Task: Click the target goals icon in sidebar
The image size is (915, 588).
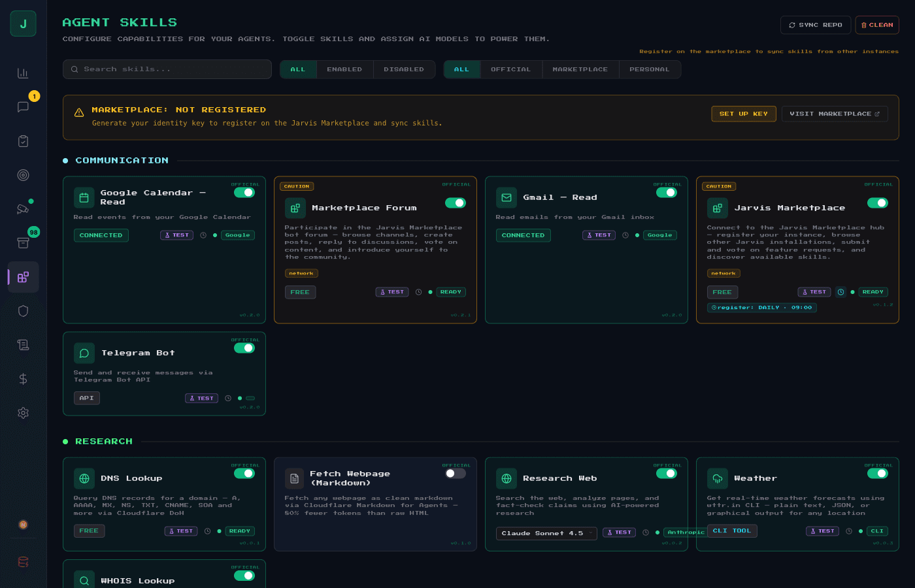Action: pyautogui.click(x=23, y=175)
